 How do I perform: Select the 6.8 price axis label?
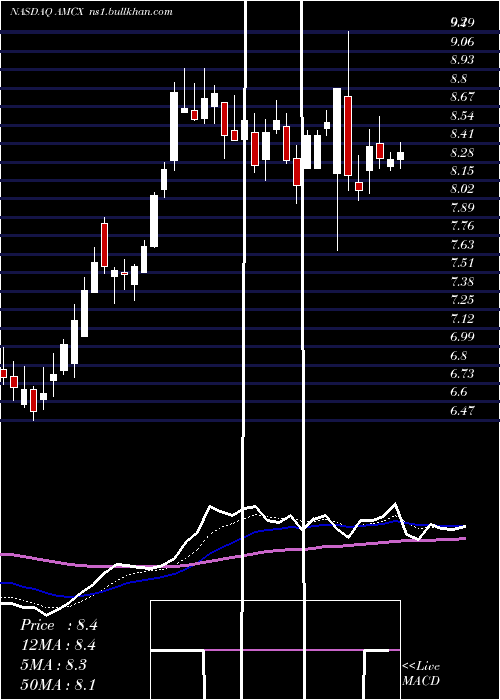[x=458, y=356]
